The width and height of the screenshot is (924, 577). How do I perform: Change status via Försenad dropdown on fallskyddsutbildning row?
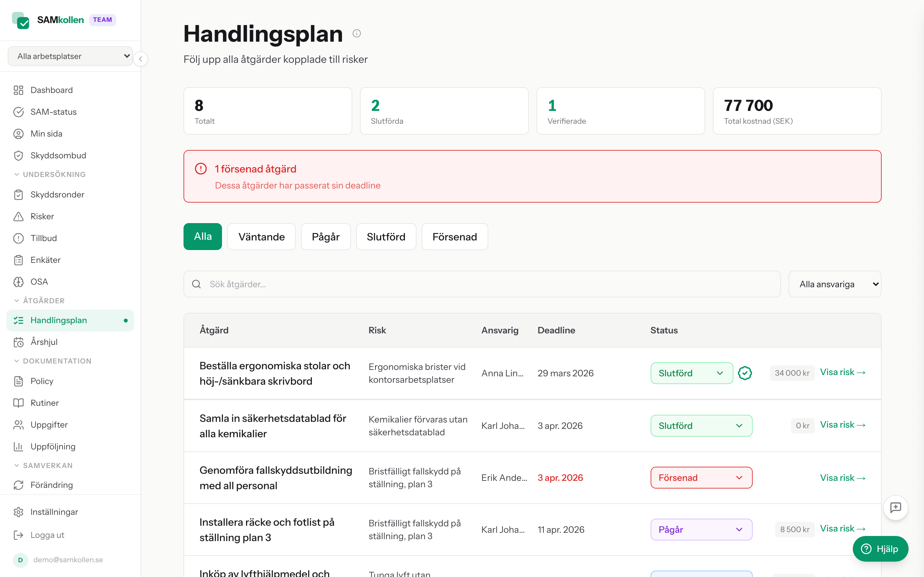(701, 477)
